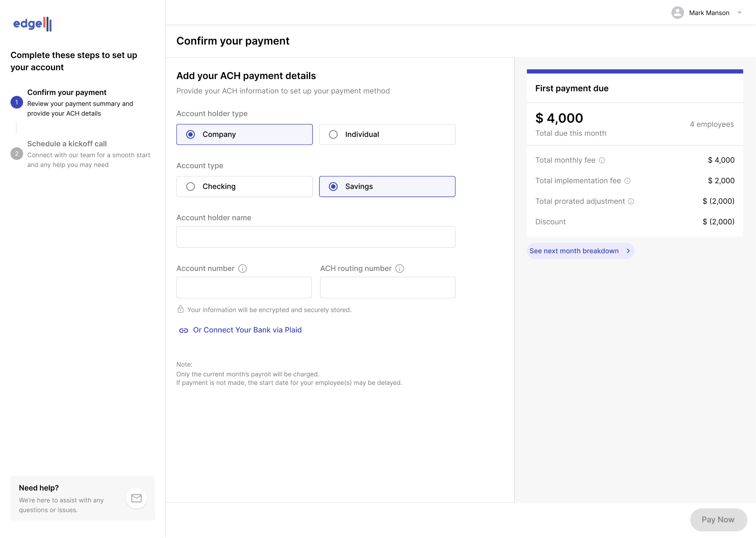Click the ACH routing number info icon
The image size is (756, 538).
[400, 269]
